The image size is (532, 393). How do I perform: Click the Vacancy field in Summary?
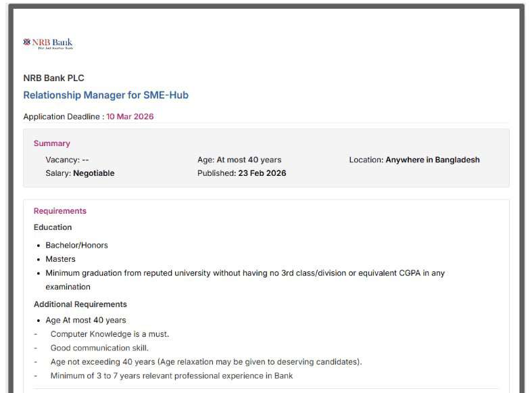(67, 160)
